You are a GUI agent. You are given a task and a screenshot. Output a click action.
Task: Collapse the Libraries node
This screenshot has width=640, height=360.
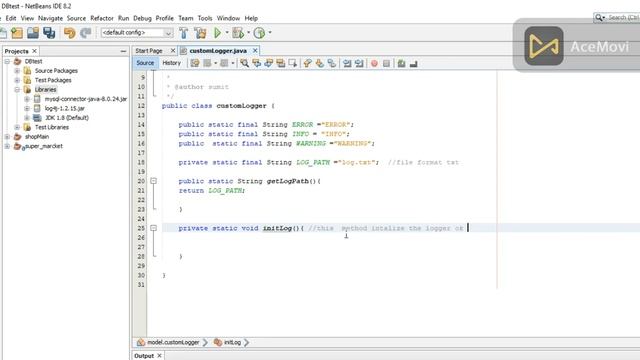17,89
